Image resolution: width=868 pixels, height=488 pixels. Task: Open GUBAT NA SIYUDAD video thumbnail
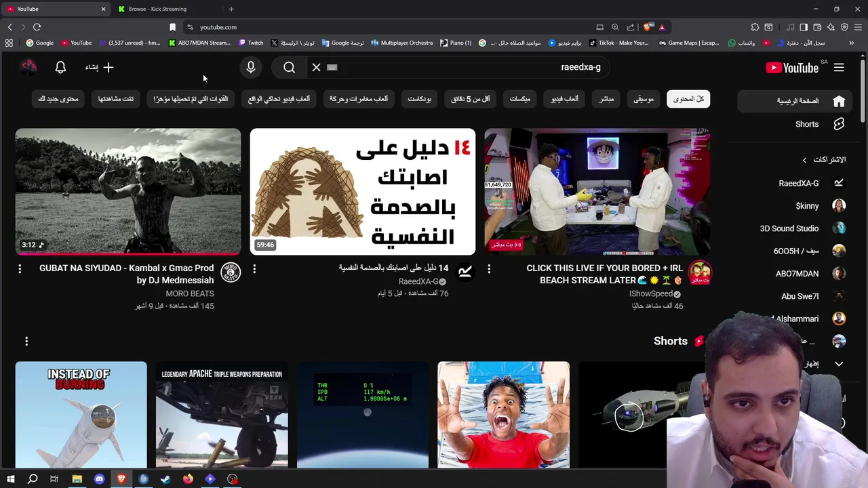[x=128, y=192]
